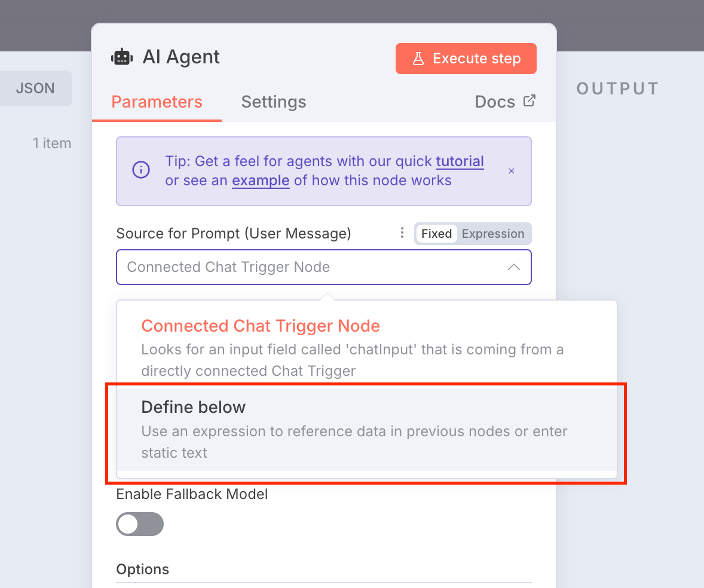
Task: Collapse the Source for Prompt dropdown chevron
Action: coord(513,267)
